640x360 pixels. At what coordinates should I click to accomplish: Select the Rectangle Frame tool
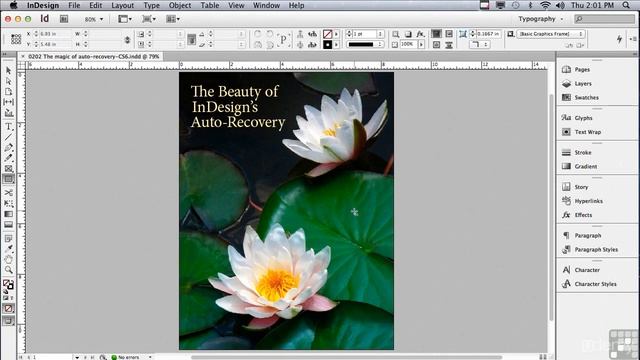point(9,169)
